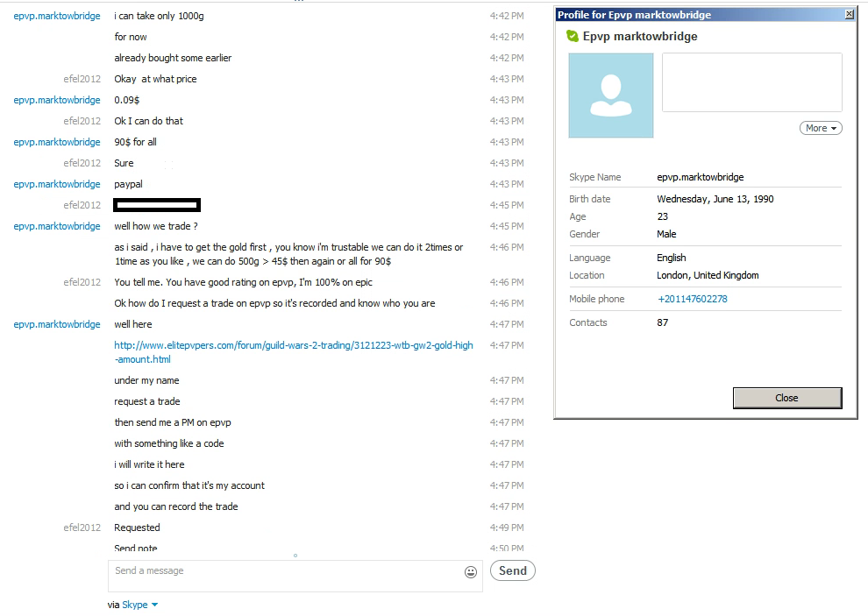Select the message 'with something like a code'
Image resolution: width=868 pixels, height=616 pixels.
(169, 443)
